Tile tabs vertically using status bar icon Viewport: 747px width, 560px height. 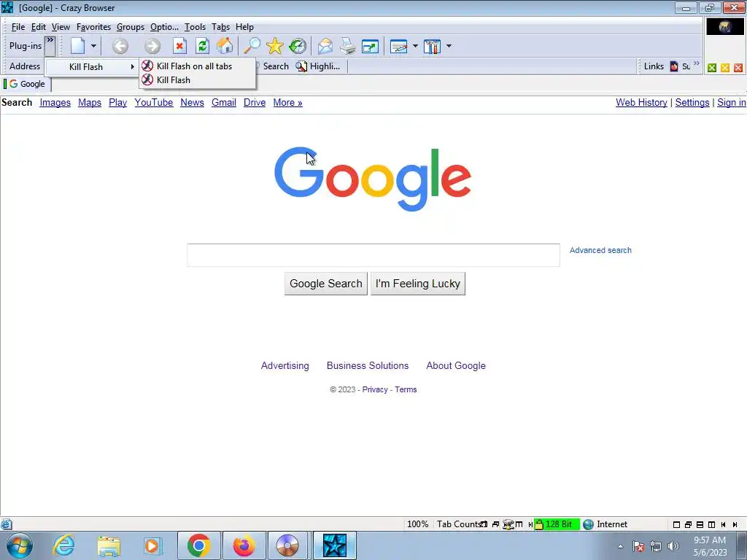click(x=712, y=525)
